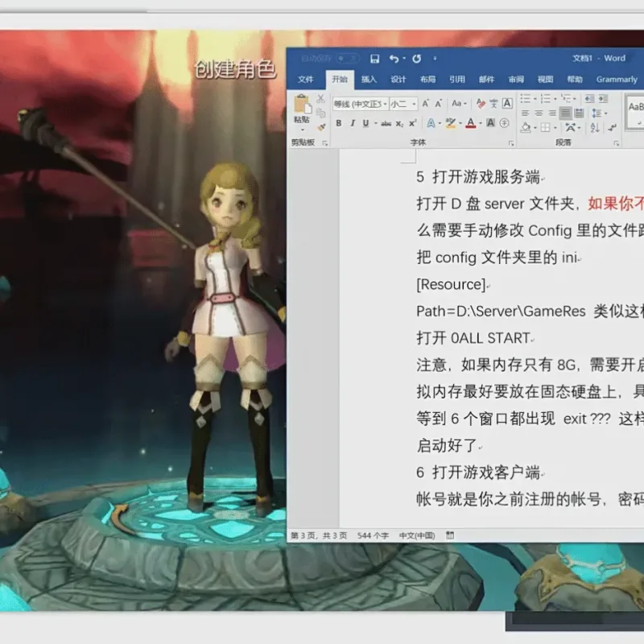Expand the Paste 粘贴 dropdown arrow
Viewport: 644px width, 644px height.
(303, 130)
